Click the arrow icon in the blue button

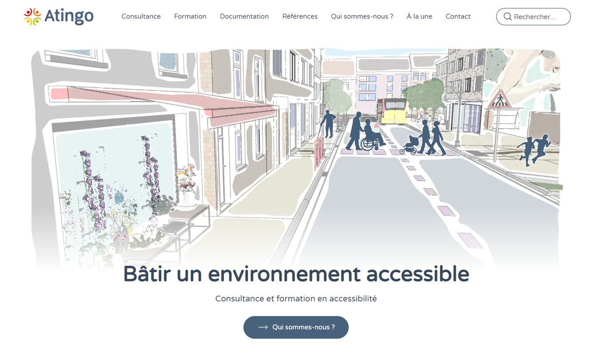pyautogui.click(x=263, y=327)
